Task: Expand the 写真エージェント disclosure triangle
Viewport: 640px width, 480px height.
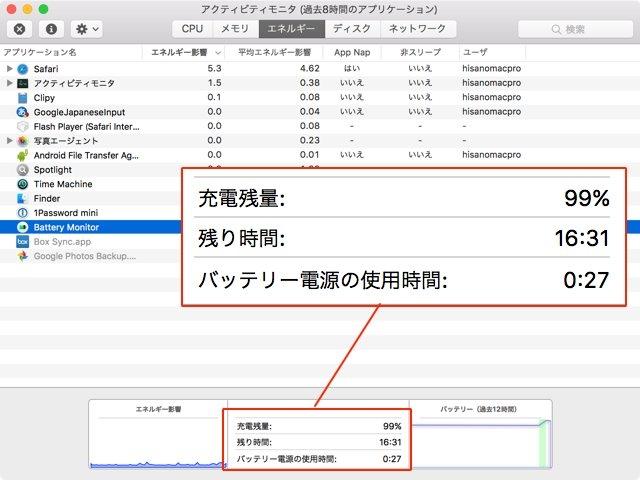Action: [x=9, y=141]
